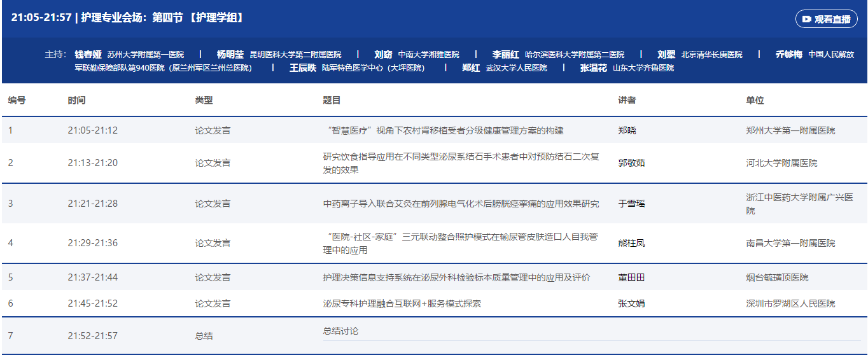Click the 时间 column header
Viewport: 868px width, 355px height.
click(76, 101)
